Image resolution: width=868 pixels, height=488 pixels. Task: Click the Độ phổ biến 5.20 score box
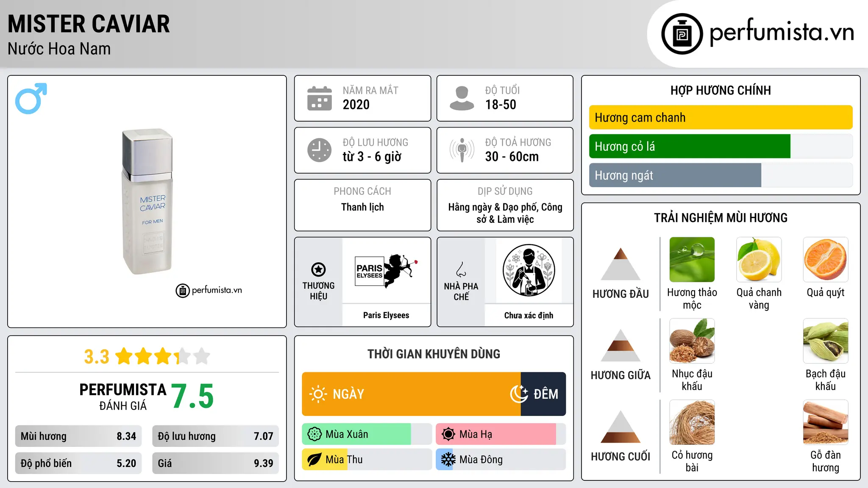pyautogui.click(x=78, y=463)
